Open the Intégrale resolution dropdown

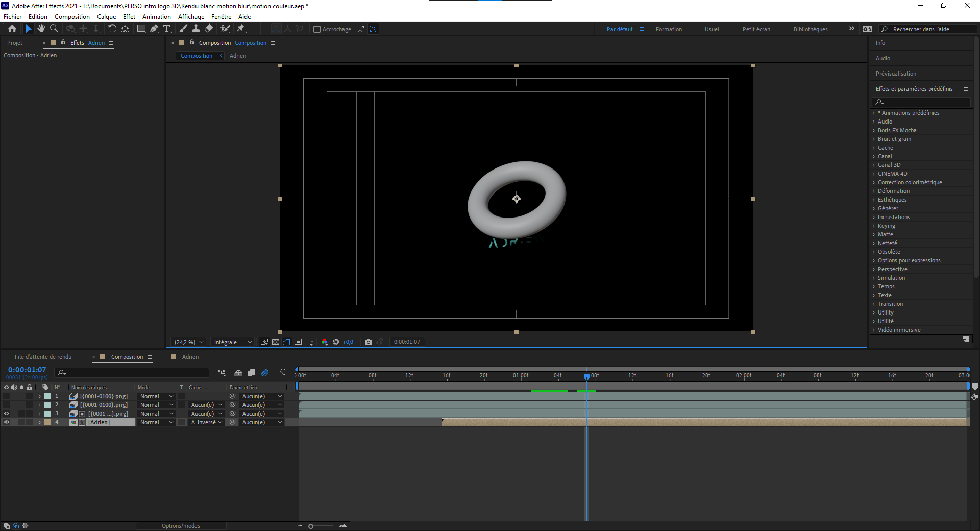(233, 342)
